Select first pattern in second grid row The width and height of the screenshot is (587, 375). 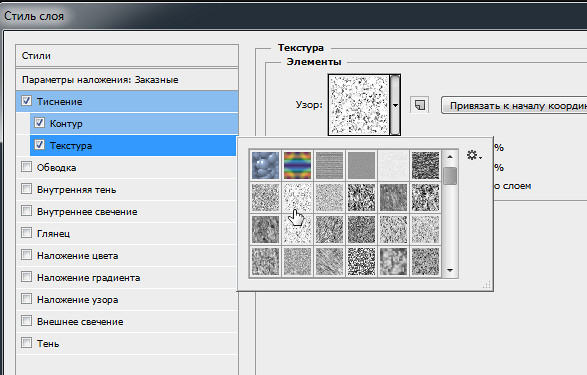coord(265,197)
